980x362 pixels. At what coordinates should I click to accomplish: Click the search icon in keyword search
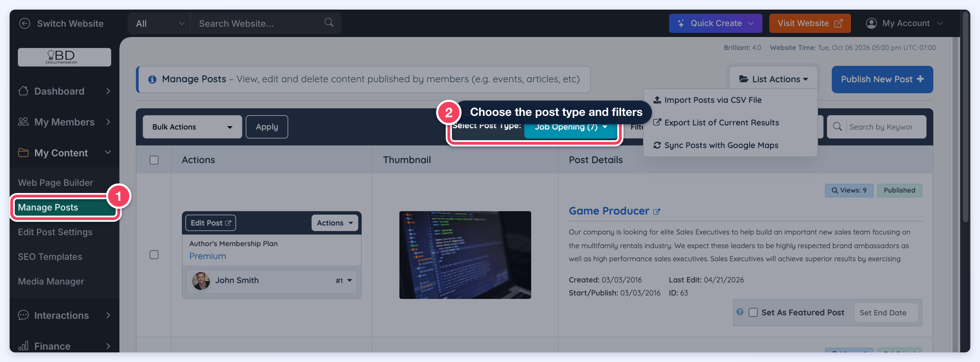pyautogui.click(x=837, y=126)
